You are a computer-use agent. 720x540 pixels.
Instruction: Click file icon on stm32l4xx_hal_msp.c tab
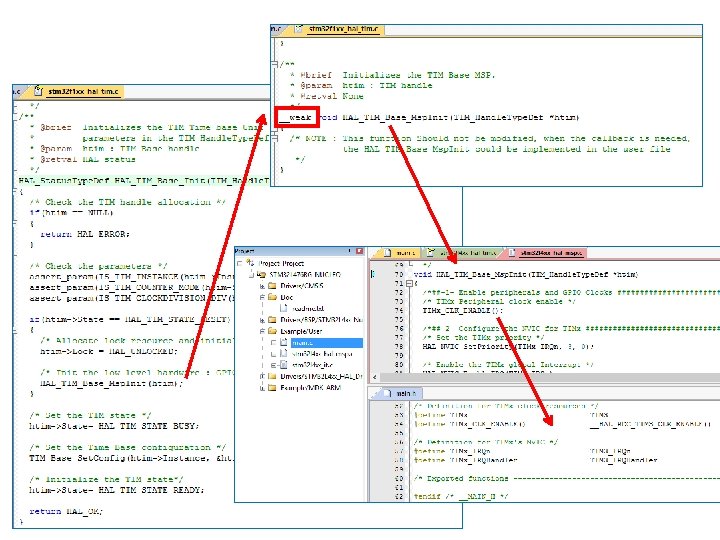[512, 253]
